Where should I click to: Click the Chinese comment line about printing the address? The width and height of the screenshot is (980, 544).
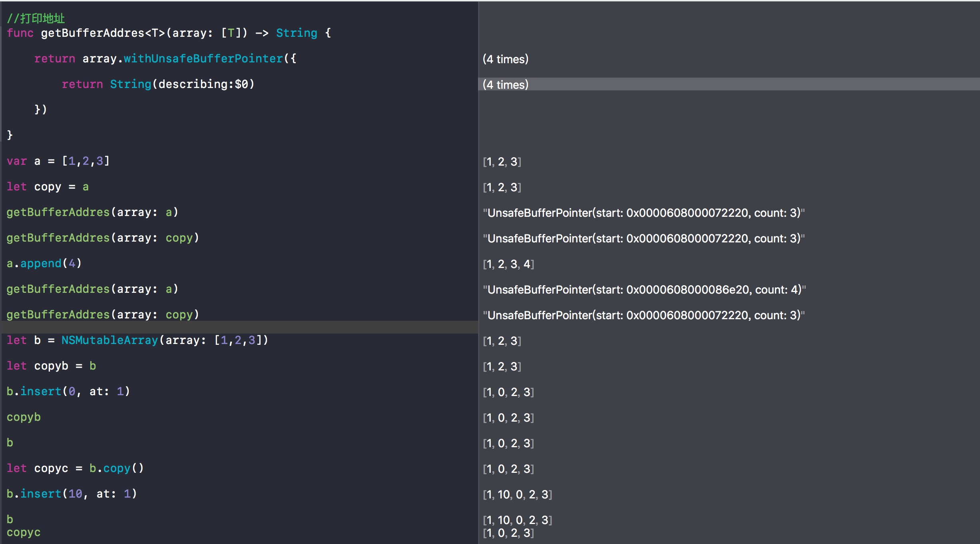point(36,18)
